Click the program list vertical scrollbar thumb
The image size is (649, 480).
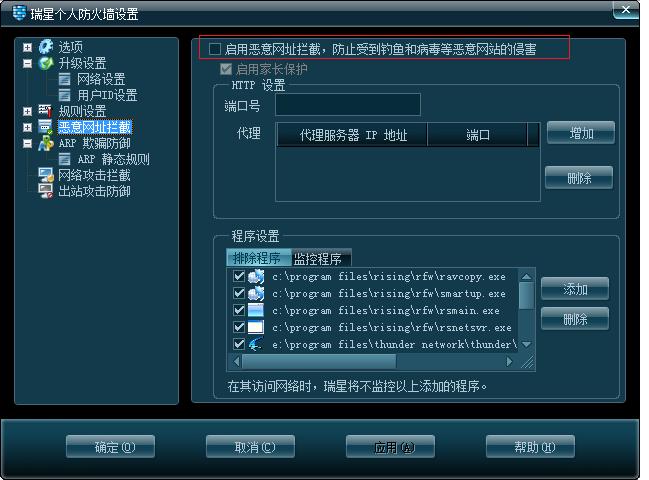(x=526, y=295)
